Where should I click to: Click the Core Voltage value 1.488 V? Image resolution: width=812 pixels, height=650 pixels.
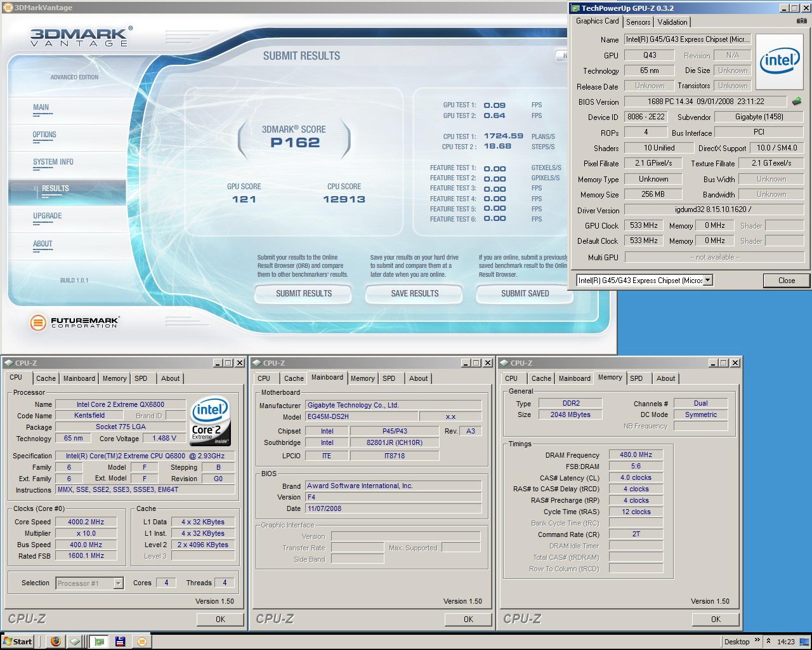pyautogui.click(x=164, y=438)
